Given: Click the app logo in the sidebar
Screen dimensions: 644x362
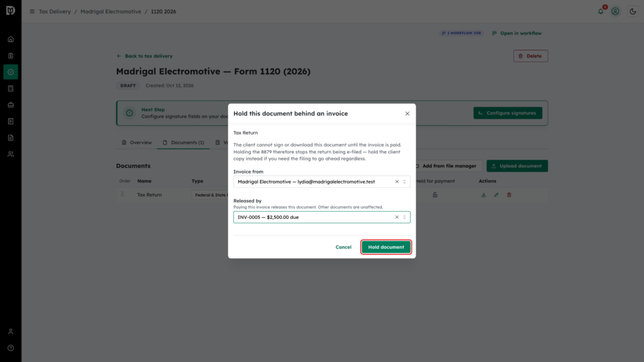Looking at the screenshot, I should [11, 10].
